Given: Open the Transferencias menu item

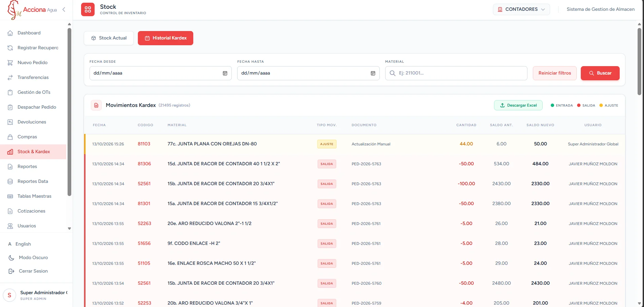Looking at the screenshot, I should point(33,78).
